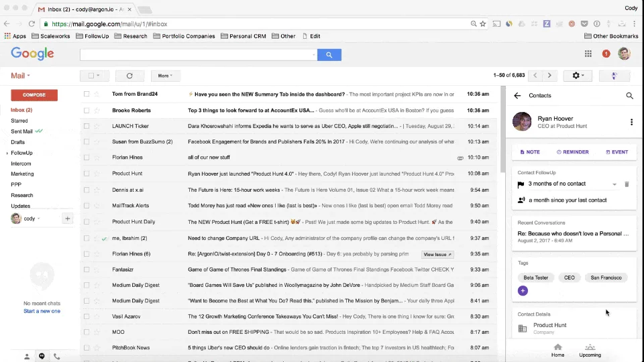Click 'Start a new one' chat link

42,311
